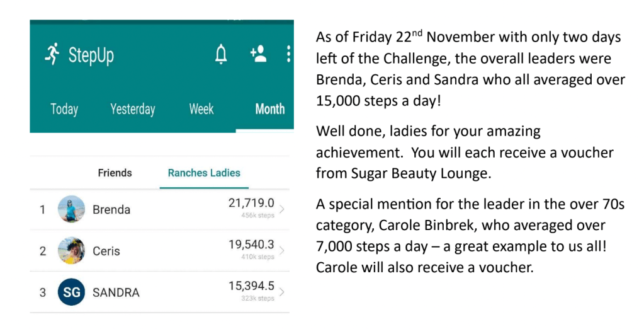Select the Ranches Ladies group tab
644x329 pixels.
click(204, 173)
